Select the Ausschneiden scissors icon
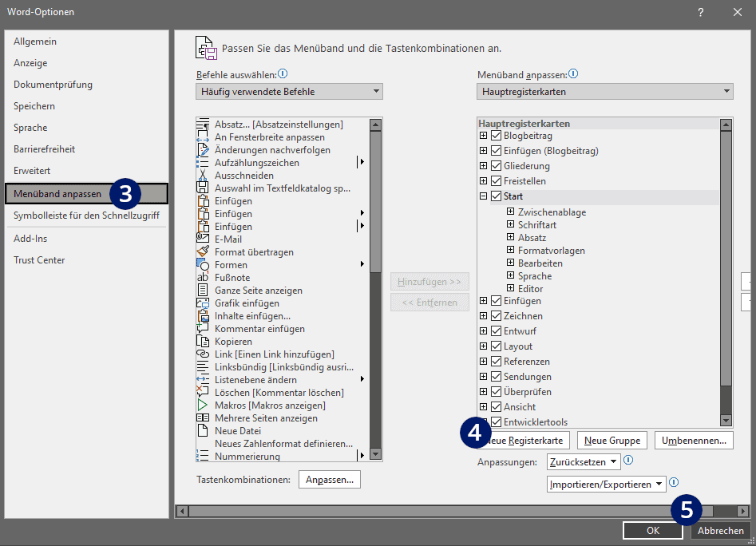The height and width of the screenshot is (546, 756). (203, 176)
